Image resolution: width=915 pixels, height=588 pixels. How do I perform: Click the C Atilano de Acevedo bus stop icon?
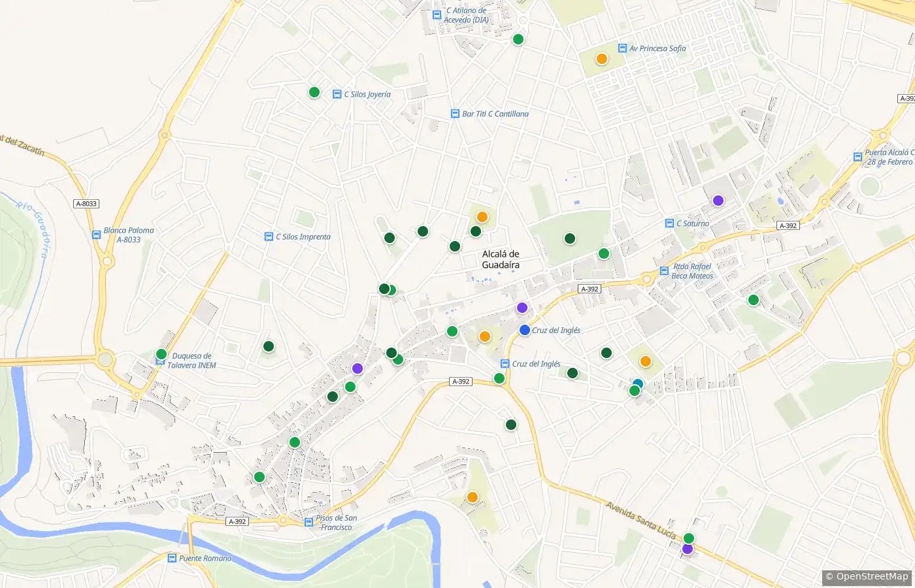[x=437, y=15]
